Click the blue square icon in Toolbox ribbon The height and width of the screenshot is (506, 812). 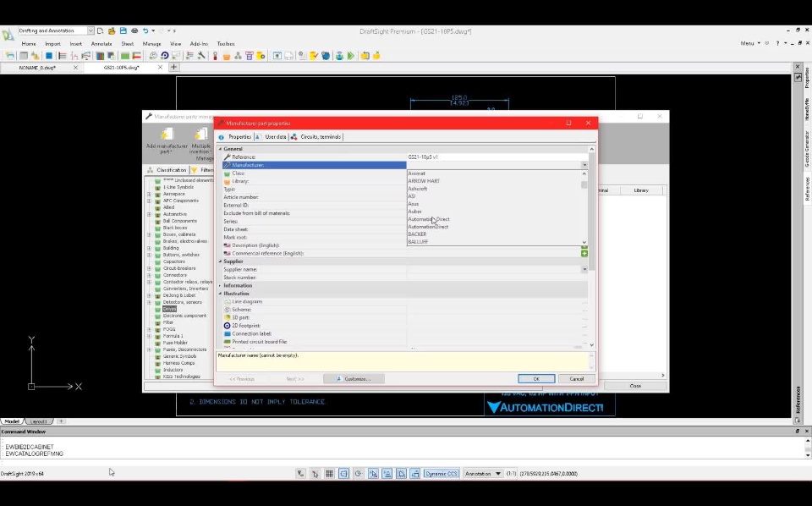[x=49, y=55]
